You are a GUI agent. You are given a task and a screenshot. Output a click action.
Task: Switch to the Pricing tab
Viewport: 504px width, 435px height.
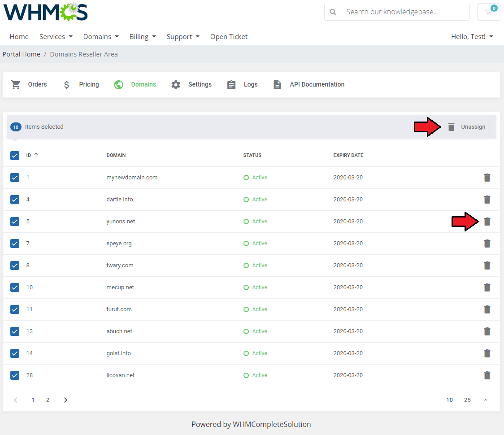(x=81, y=85)
